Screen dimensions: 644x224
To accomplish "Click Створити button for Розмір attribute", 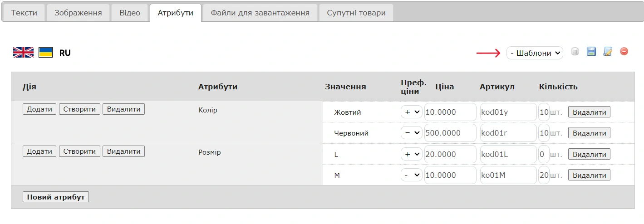I will point(79,151).
